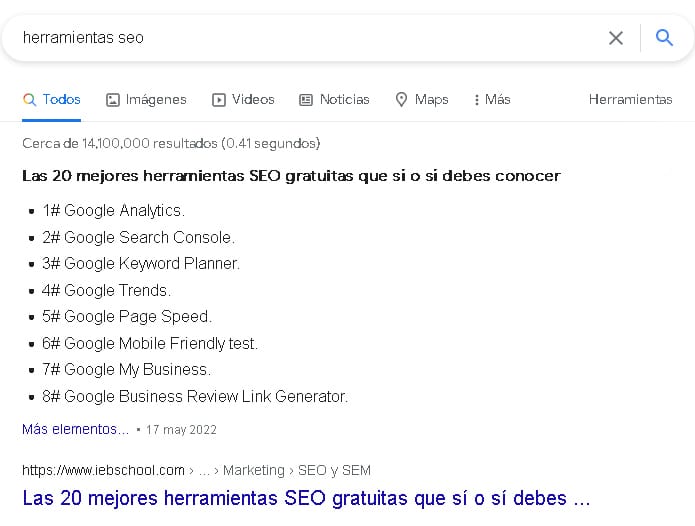This screenshot has height=526, width=695.
Task: Clear the search query with the X icon
Action: tap(616, 38)
